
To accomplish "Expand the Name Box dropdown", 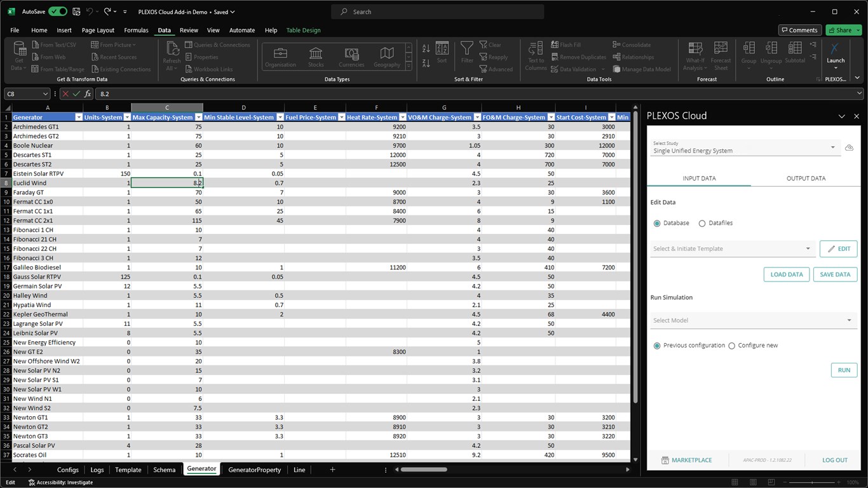I will click(x=45, y=94).
